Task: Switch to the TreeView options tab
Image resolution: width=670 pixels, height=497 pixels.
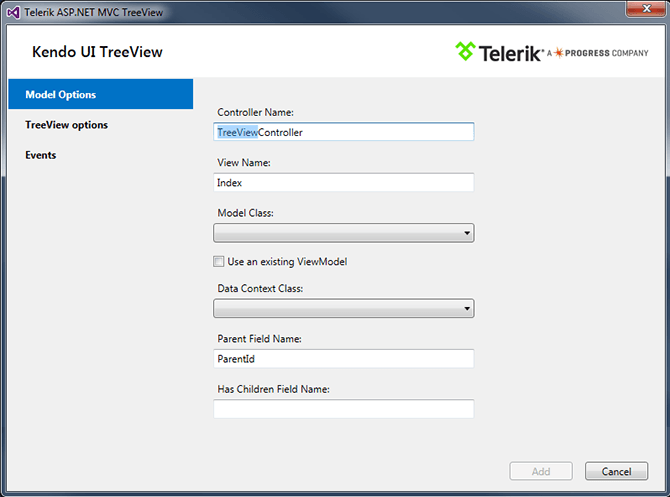Action: 66,125
